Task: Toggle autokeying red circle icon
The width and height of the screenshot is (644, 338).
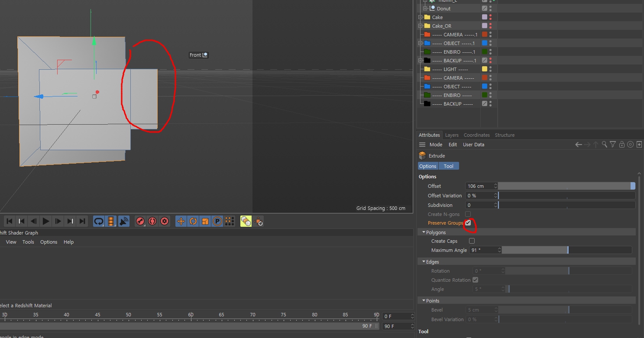Action: (152, 222)
